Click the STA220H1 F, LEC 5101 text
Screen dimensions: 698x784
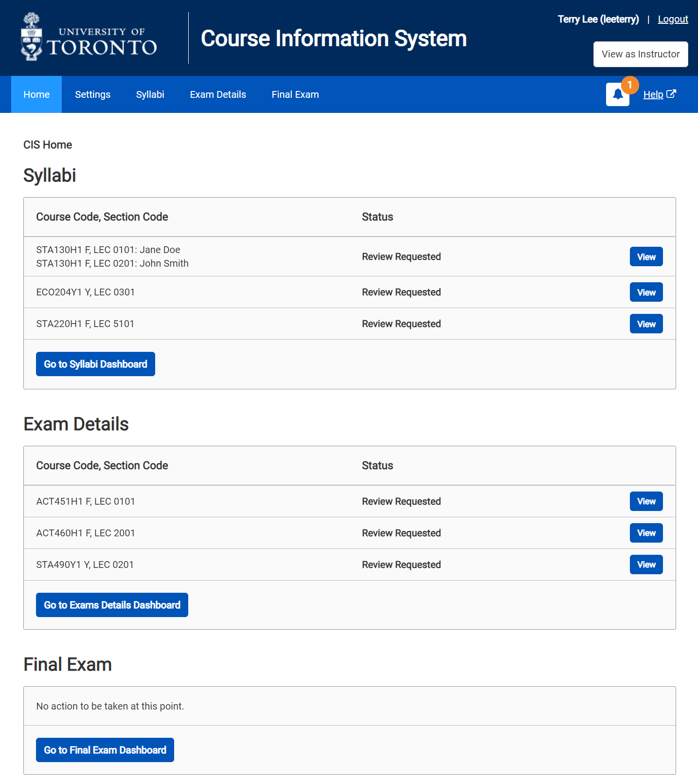click(85, 324)
